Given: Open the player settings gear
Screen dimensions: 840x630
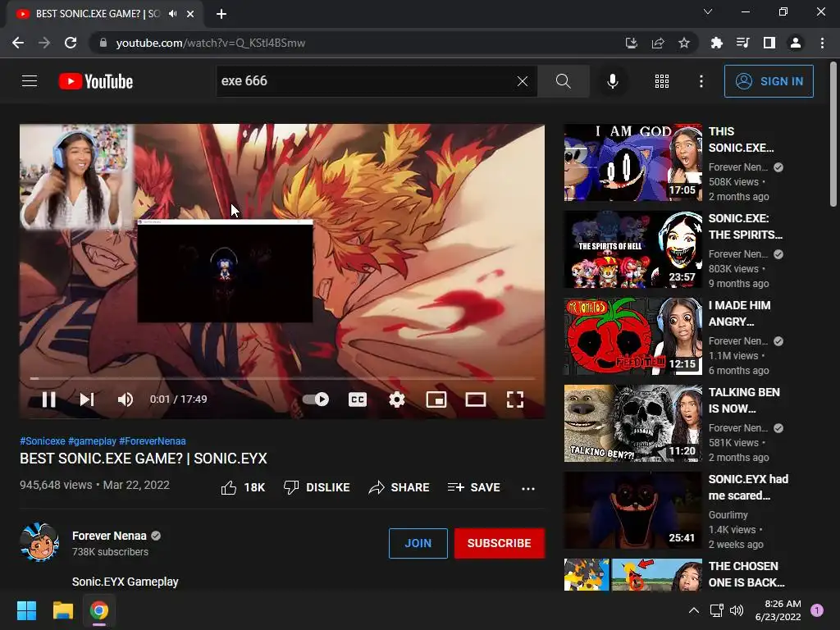Looking at the screenshot, I should point(396,399).
